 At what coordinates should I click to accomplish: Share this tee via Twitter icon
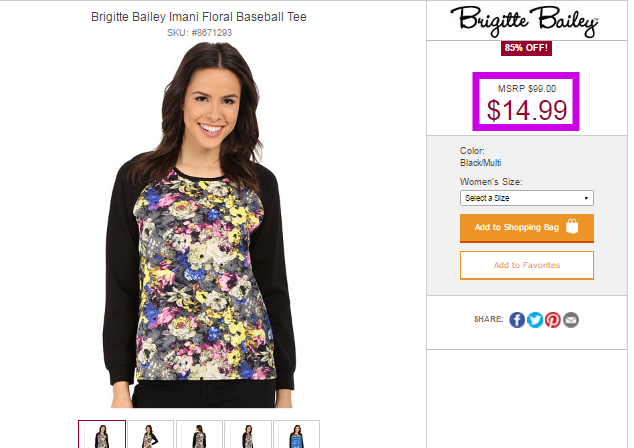pos(535,320)
